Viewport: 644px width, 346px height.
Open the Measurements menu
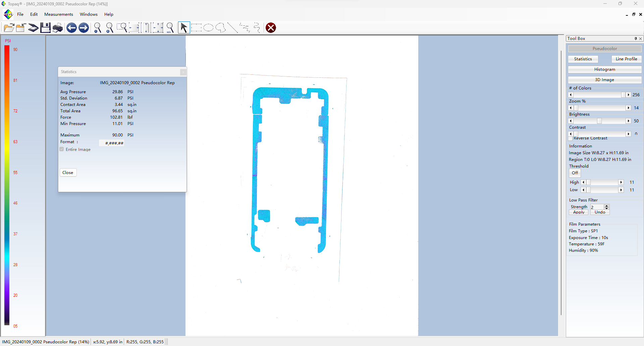click(58, 14)
